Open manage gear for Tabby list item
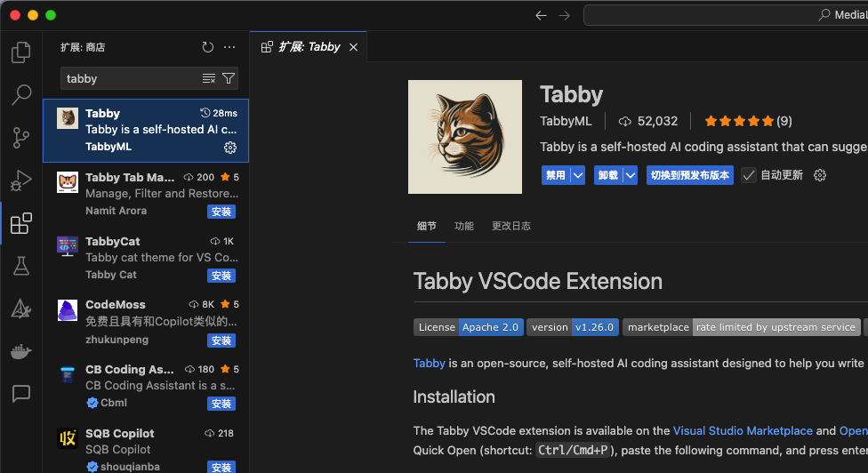Image resolution: width=868 pixels, height=473 pixels. (229, 148)
